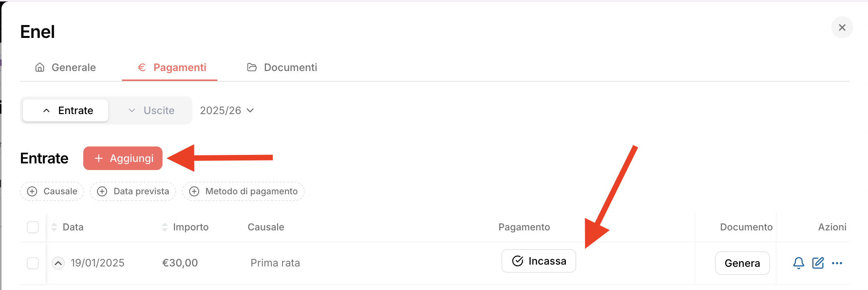Image resolution: width=868 pixels, height=290 pixels.
Task: Click the plus icon on Causale filter
Action: [x=32, y=191]
